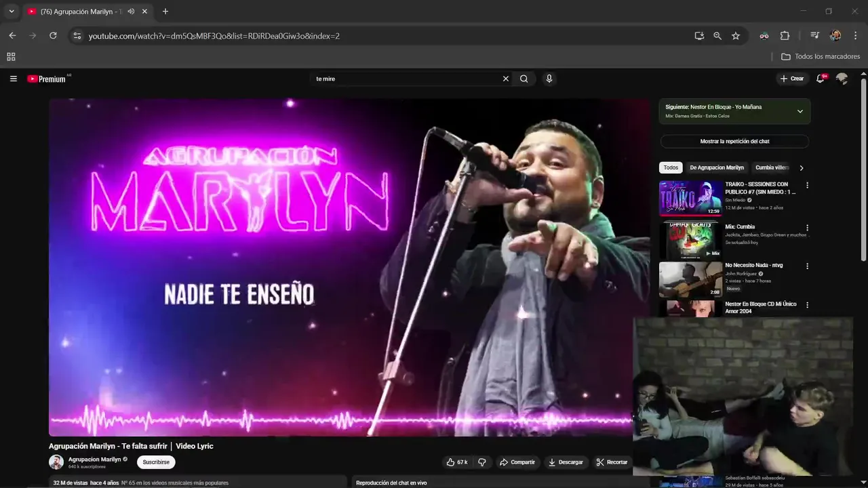Open options for TRAIKO video

[807, 185]
